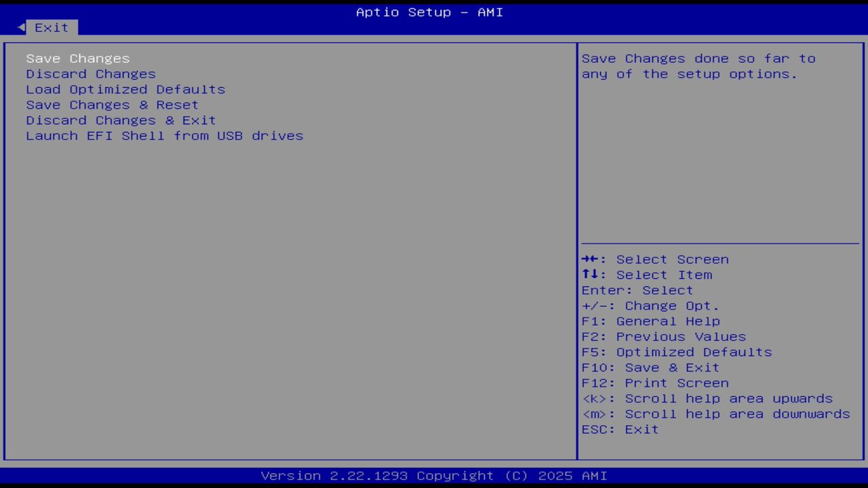The width and height of the screenshot is (868, 488).
Task: Click the F5 Optimized Defaults entry
Action: tap(676, 352)
